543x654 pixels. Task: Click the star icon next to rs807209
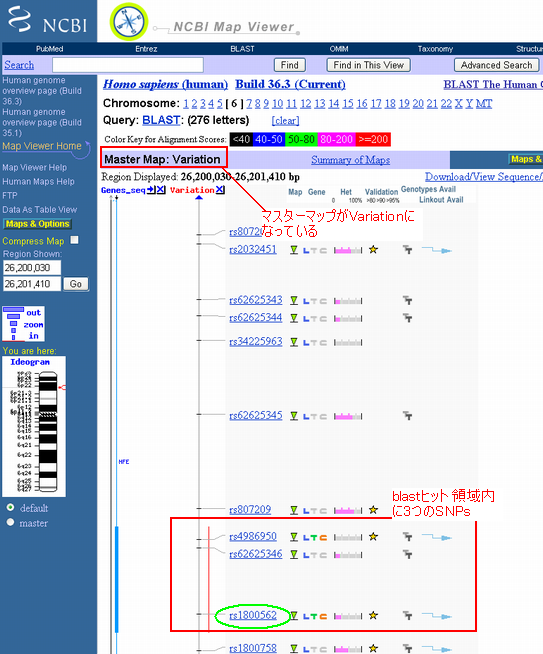[x=373, y=510]
